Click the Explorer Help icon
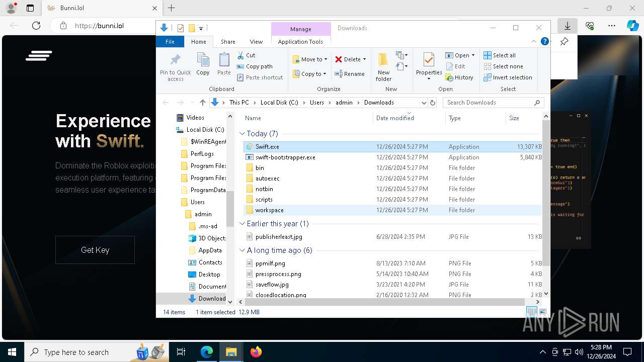The width and height of the screenshot is (644, 362). pos(544,42)
